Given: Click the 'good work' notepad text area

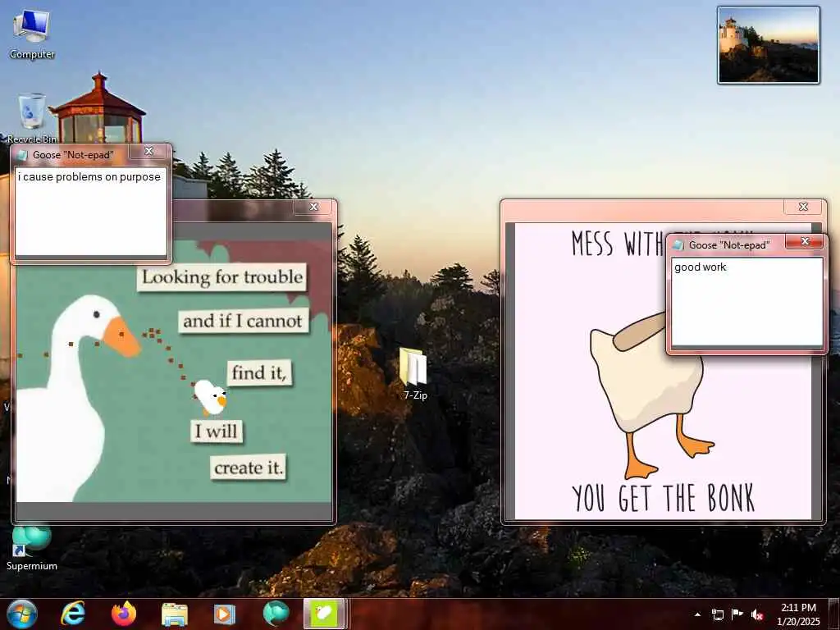Looking at the screenshot, I should 746,302.
